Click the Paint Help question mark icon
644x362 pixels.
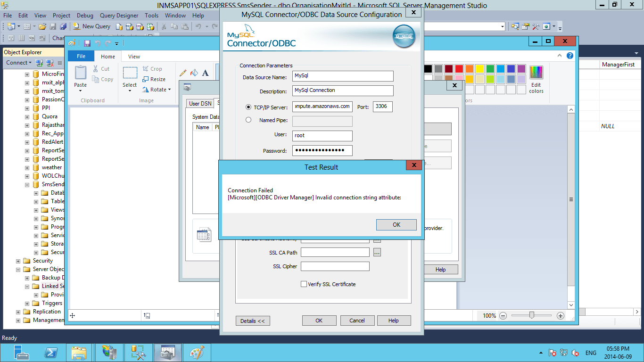(x=570, y=56)
